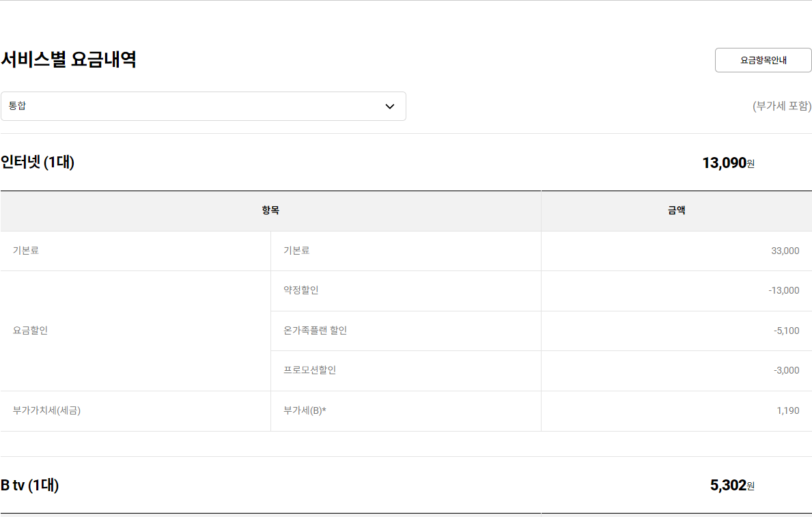Click the 13,090원 internet total
Screen dimensions: 812x517
[727, 163]
